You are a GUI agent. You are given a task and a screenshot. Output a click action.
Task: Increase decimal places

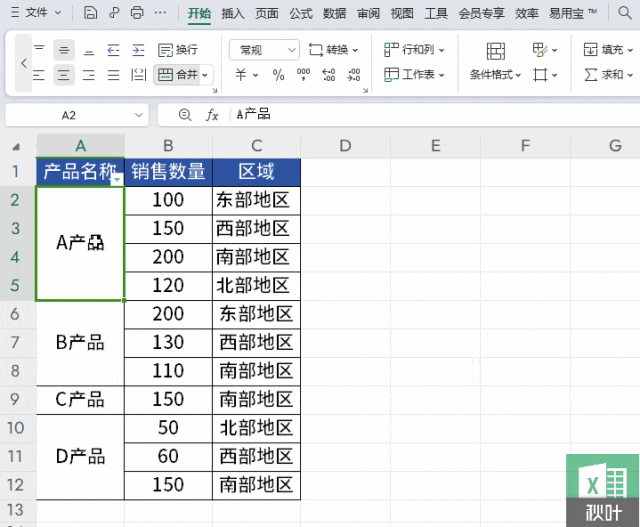(x=329, y=75)
